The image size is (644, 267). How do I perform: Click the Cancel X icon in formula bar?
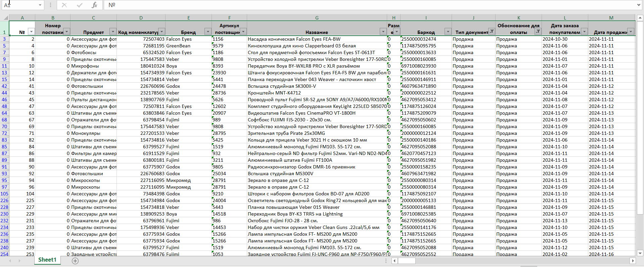(x=64, y=5)
